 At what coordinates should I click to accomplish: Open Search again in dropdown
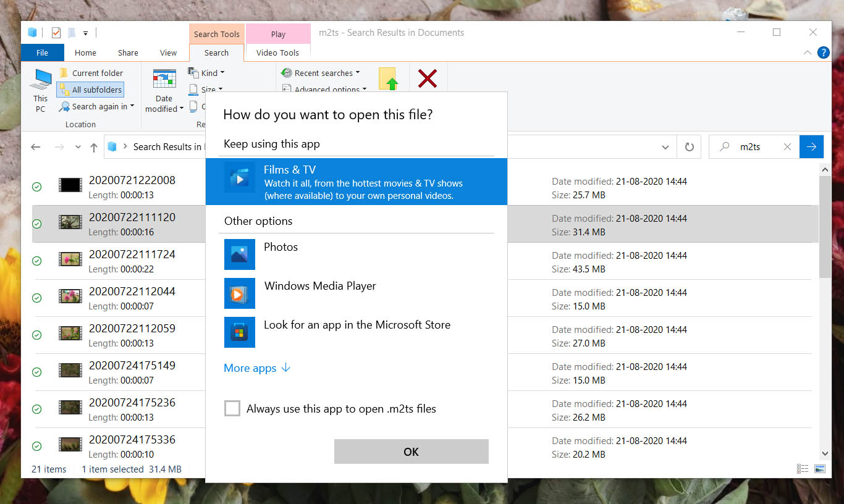point(96,107)
